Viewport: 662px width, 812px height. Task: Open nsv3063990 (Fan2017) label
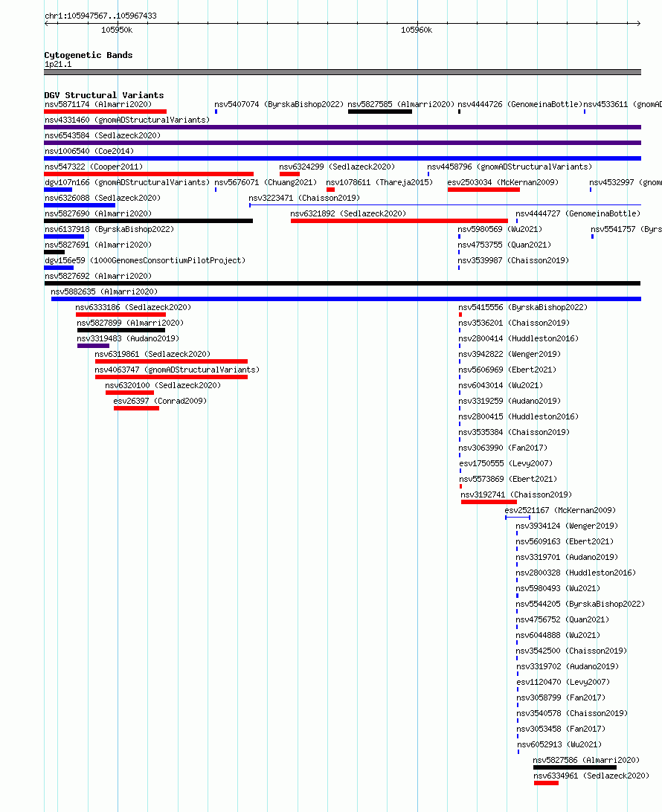tap(503, 448)
